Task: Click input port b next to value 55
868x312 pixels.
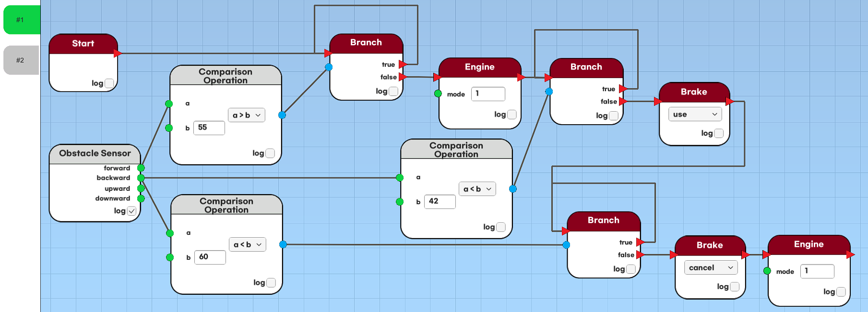Action: 169,128
